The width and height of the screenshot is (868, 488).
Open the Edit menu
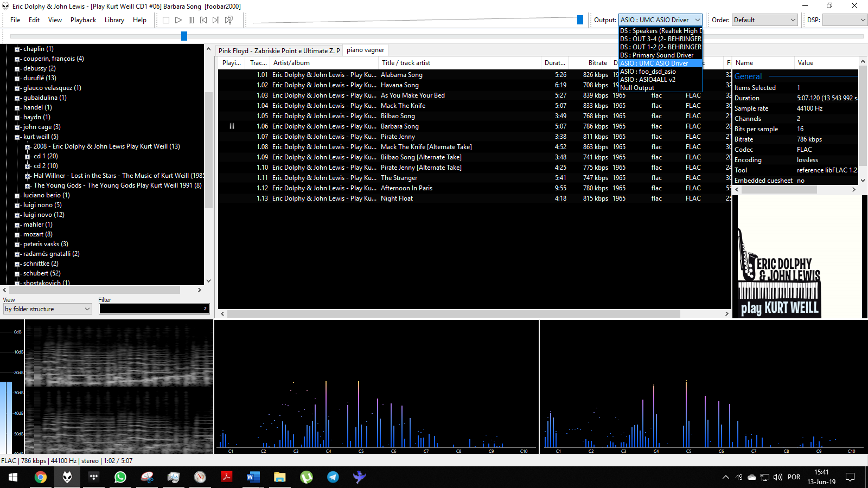(34, 20)
